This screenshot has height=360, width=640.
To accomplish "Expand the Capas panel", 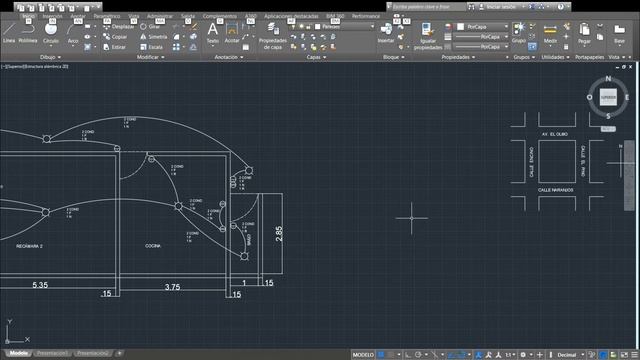I will pyautogui.click(x=316, y=57).
